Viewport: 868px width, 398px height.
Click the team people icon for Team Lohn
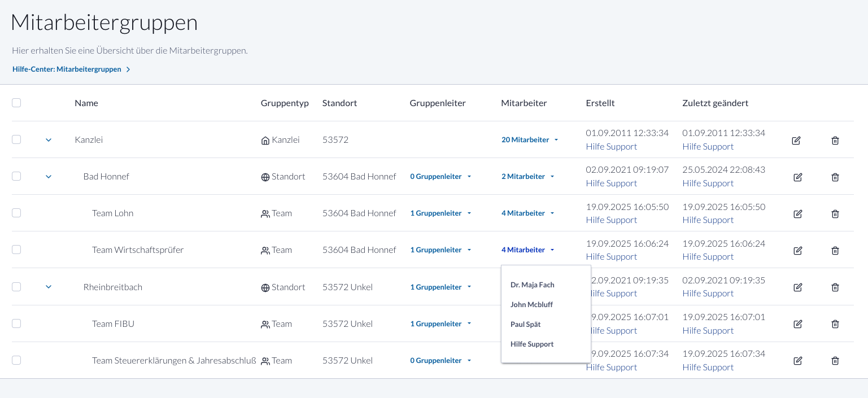(x=265, y=213)
